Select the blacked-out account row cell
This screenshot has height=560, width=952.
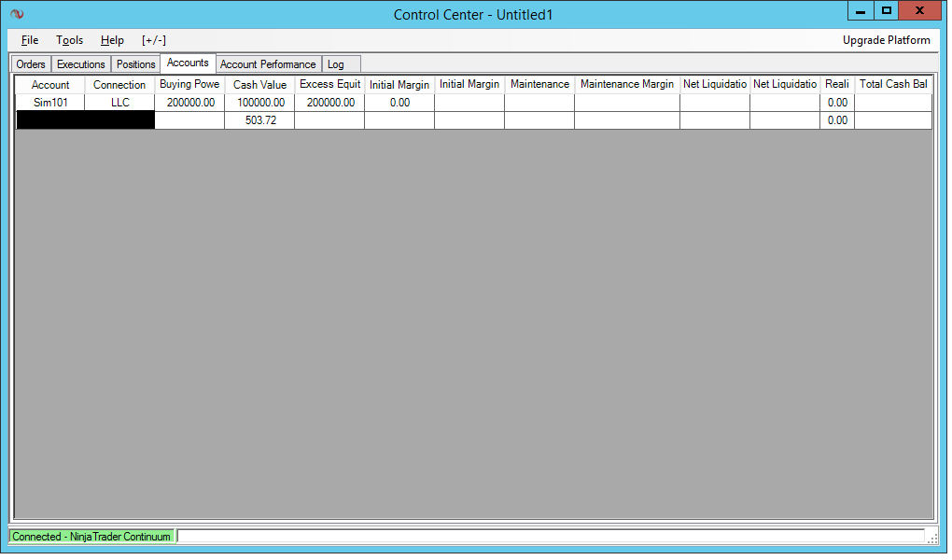point(85,120)
